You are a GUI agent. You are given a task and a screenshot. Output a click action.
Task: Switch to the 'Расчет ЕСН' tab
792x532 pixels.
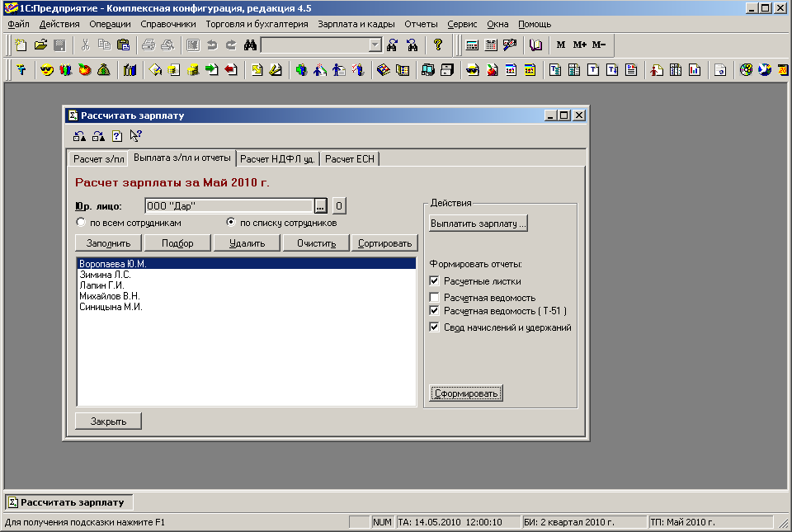coord(350,159)
